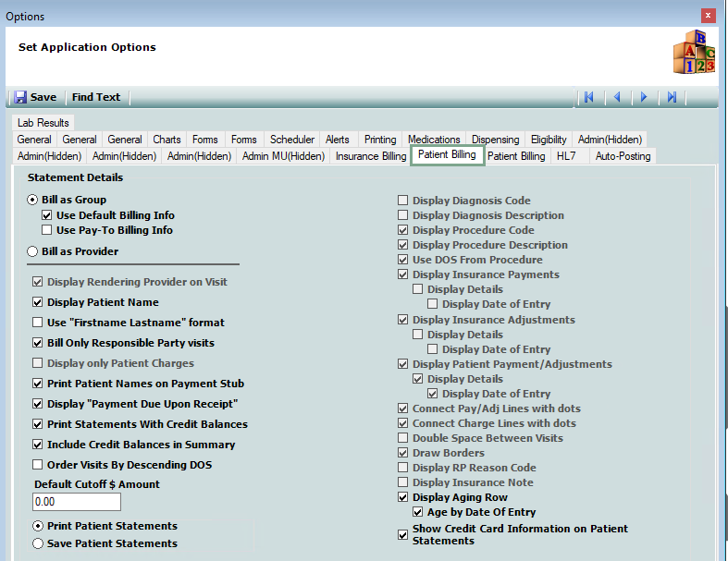
Task: Click the Save disk icon
Action: [x=20, y=97]
